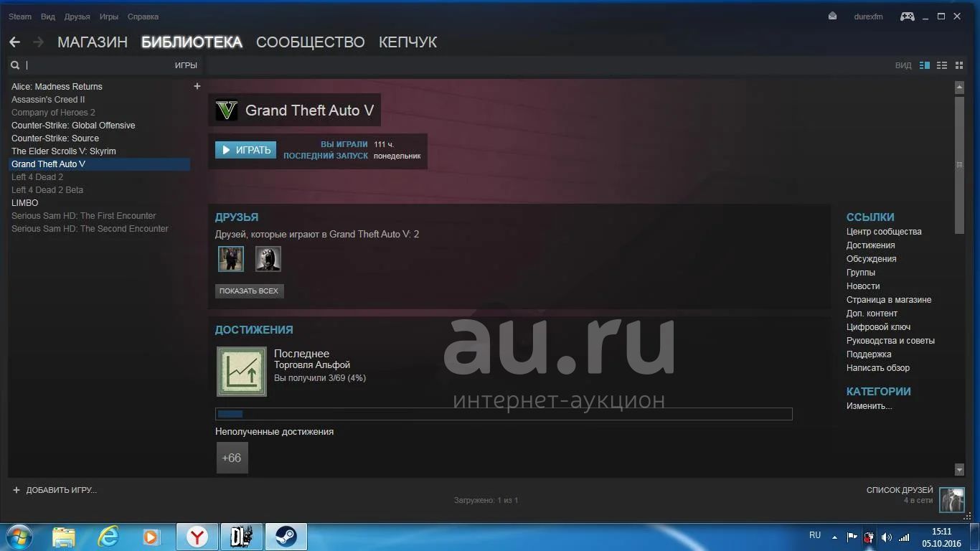Click the RU language indicator
980x551 pixels.
point(815,535)
